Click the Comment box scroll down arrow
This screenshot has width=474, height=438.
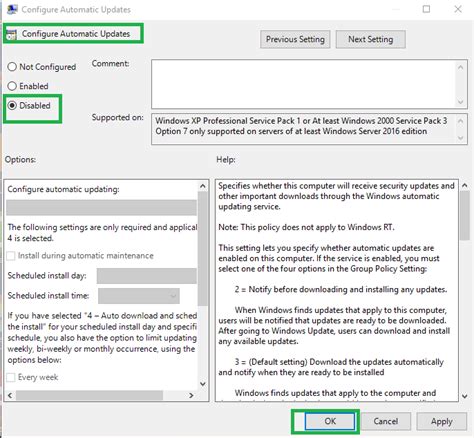click(x=460, y=102)
